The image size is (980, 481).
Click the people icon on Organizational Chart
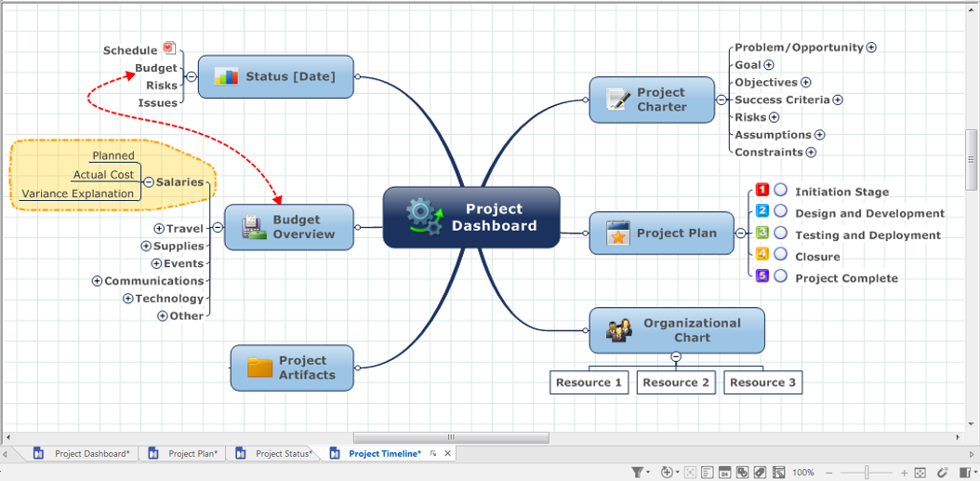pyautogui.click(x=618, y=329)
